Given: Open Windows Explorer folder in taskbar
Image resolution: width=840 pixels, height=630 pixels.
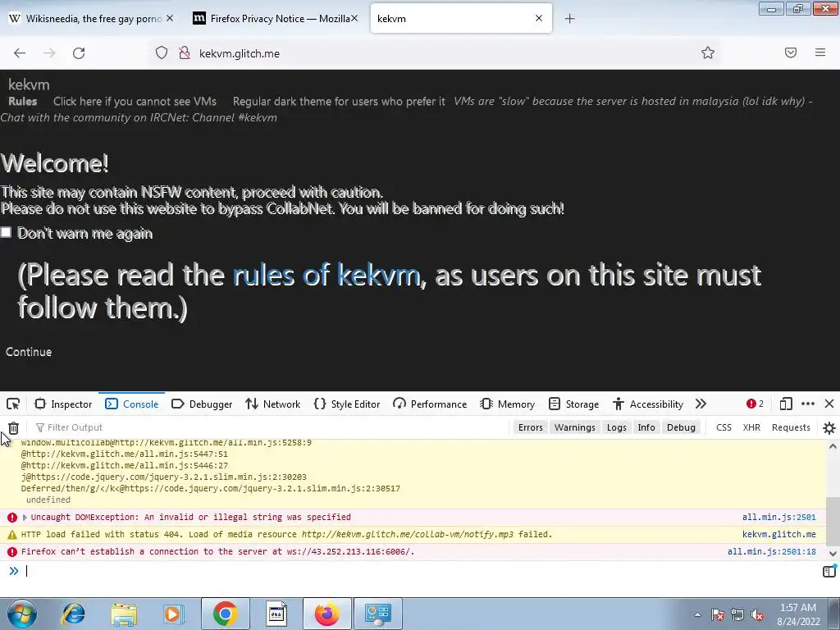Looking at the screenshot, I should pos(124,614).
